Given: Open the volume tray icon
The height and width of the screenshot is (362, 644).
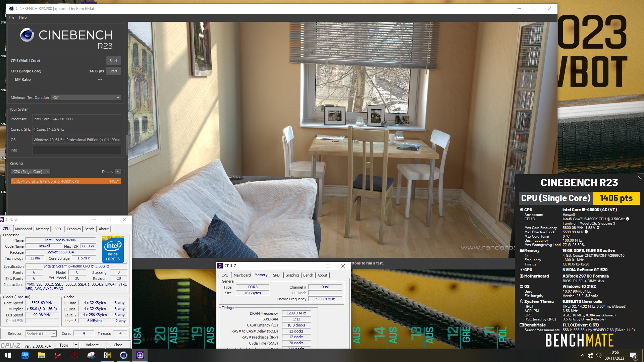Looking at the screenshot, I should click(x=599, y=355).
